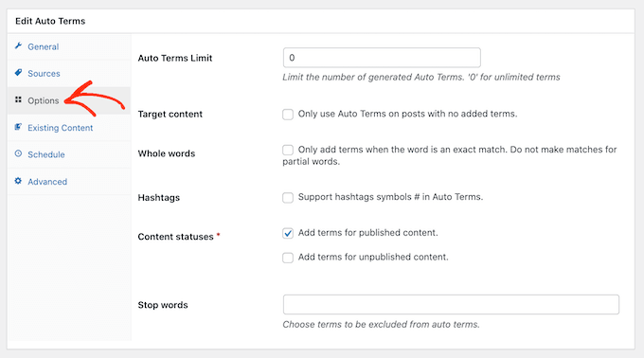Click into the Stop words field

(451, 304)
